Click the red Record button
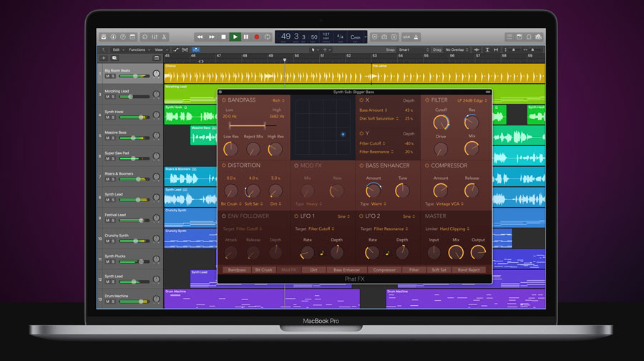 coord(256,37)
